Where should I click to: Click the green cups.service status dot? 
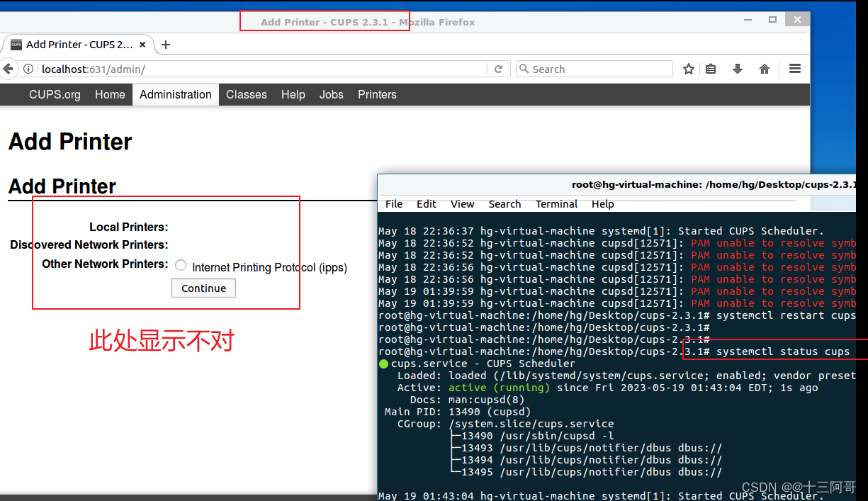384,364
